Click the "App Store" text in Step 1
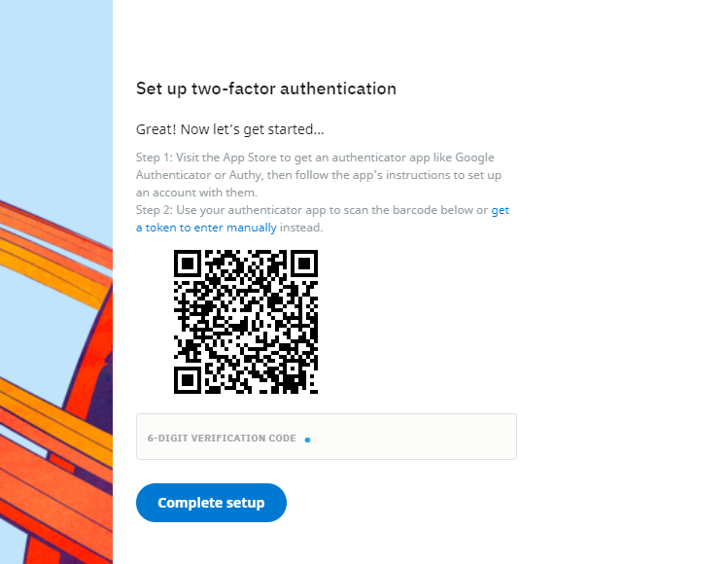 [247, 158]
